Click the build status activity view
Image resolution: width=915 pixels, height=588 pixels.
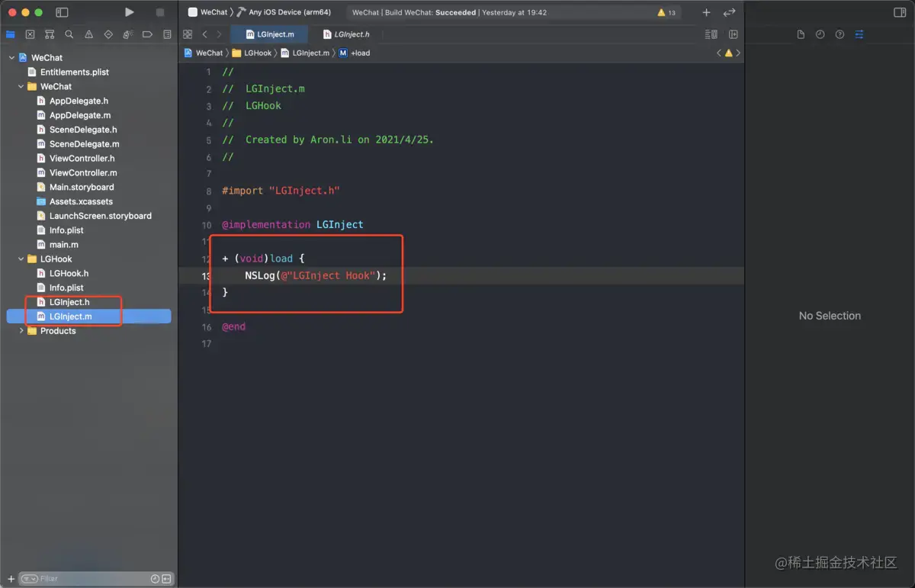(x=515, y=13)
